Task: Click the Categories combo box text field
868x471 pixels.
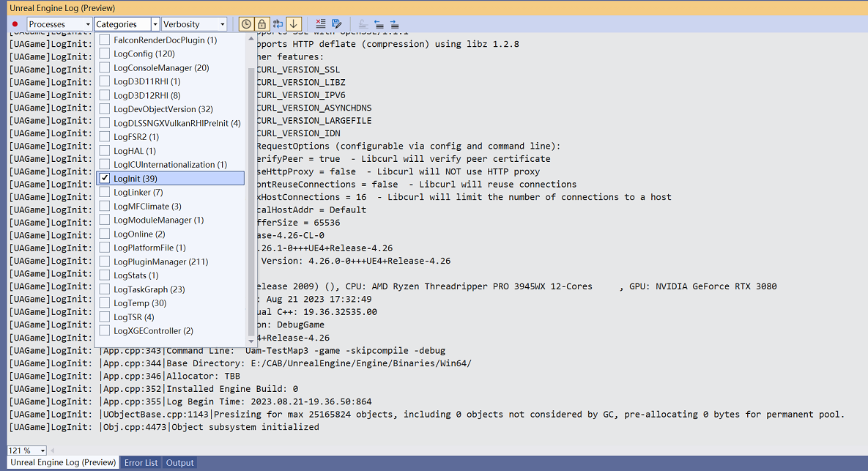Action: 122,23
